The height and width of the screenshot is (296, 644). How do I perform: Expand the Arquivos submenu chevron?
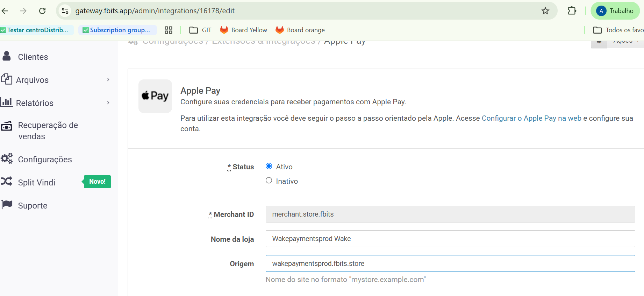click(x=108, y=79)
